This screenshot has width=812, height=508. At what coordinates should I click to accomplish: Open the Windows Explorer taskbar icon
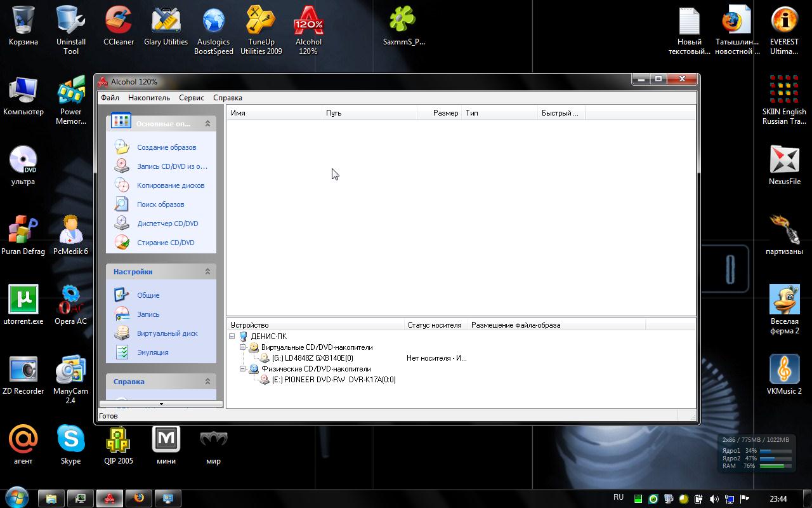pos(51,498)
